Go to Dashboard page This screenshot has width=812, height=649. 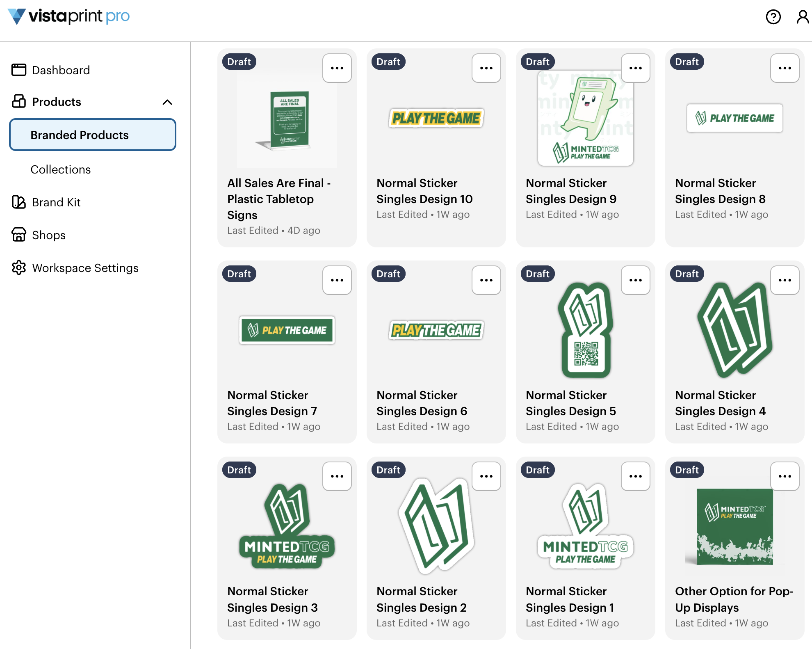[61, 70]
